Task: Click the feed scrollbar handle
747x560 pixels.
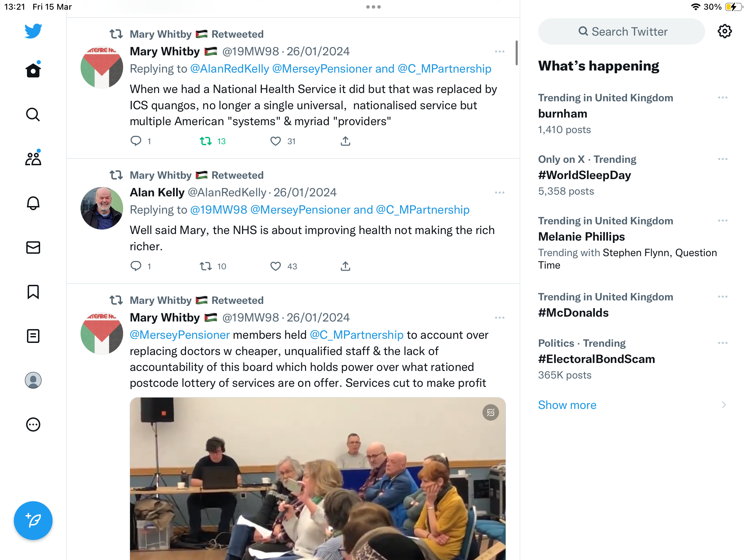Action: 517,53
